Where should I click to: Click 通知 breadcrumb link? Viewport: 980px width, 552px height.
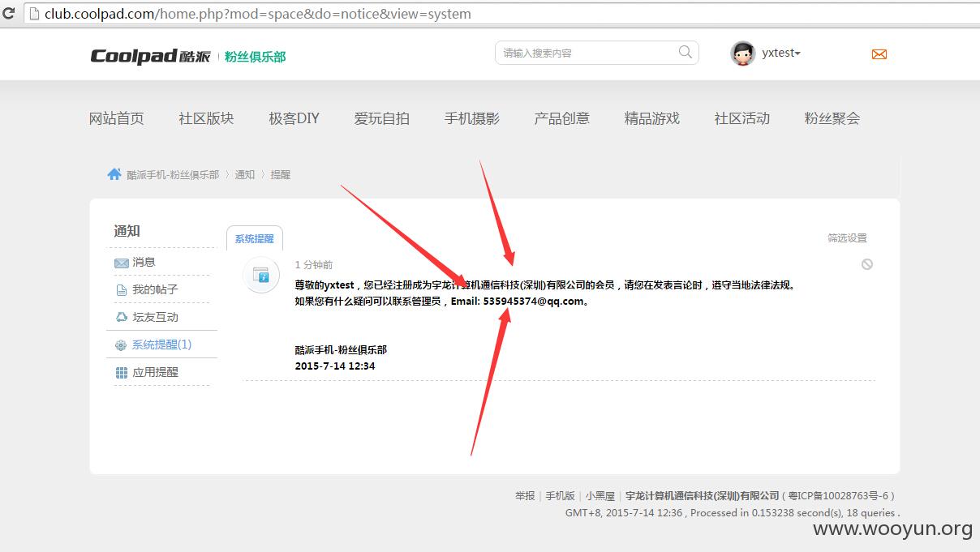[x=245, y=174]
